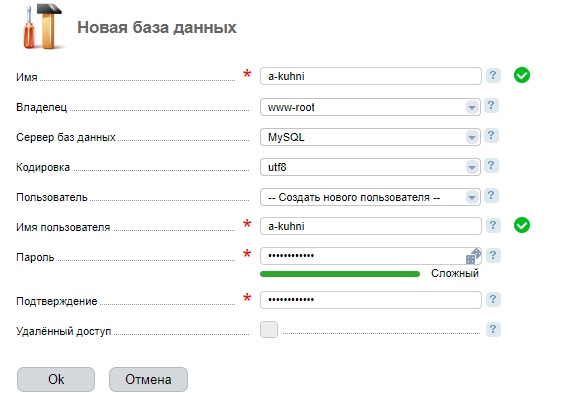Show help for Имя пользователя field
This screenshot has width=581, height=393.
coord(493,226)
